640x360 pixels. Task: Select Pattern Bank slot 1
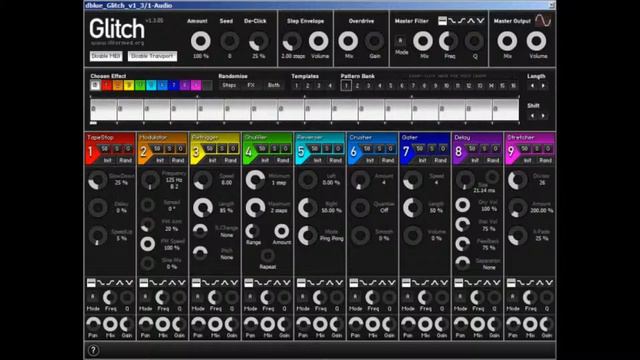346,86
